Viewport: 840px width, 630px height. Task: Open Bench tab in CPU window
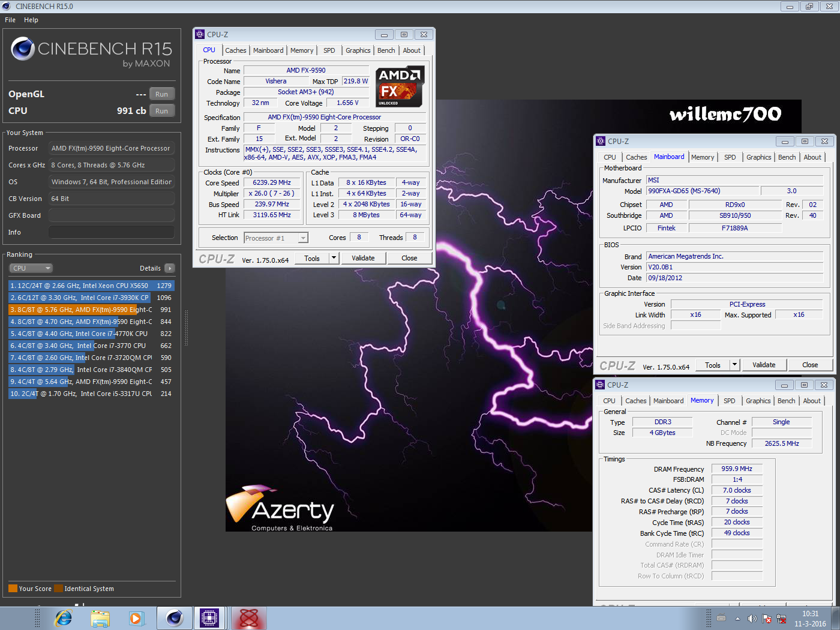pyautogui.click(x=386, y=50)
